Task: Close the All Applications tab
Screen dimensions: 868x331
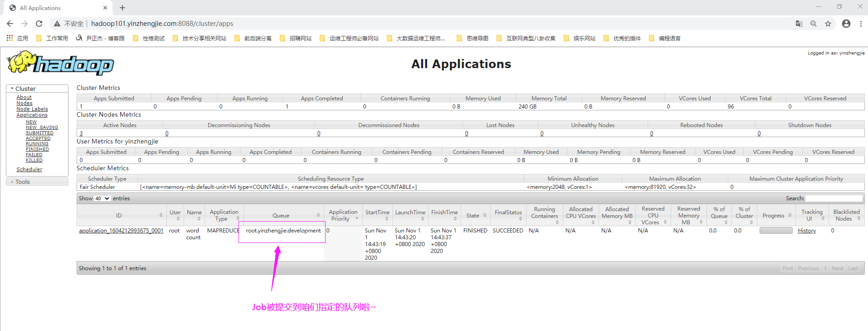Action: tap(105, 8)
